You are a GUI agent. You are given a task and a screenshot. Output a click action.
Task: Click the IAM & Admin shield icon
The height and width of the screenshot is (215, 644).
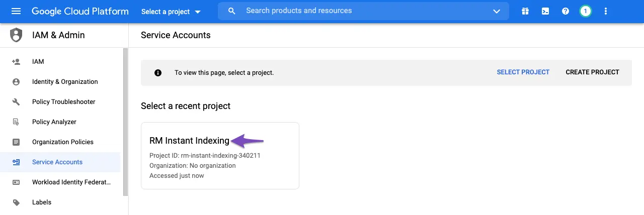tap(16, 35)
